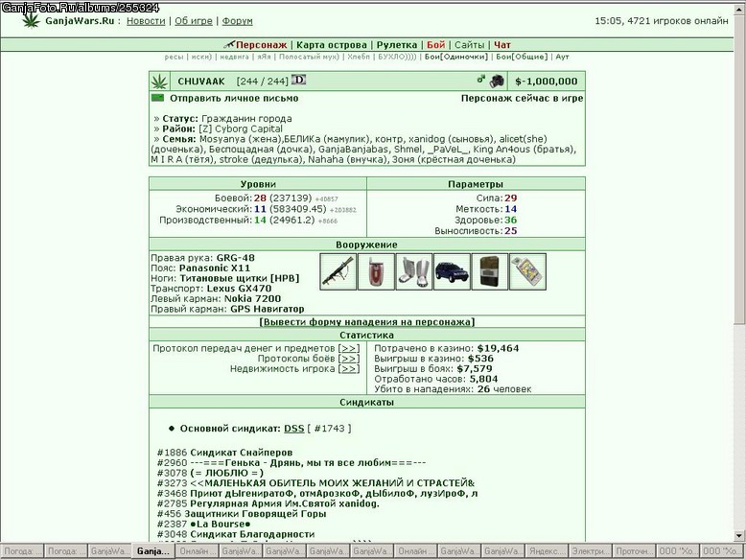Click Отправить личное письмо link
746x560 pixels.
pyautogui.click(x=234, y=99)
